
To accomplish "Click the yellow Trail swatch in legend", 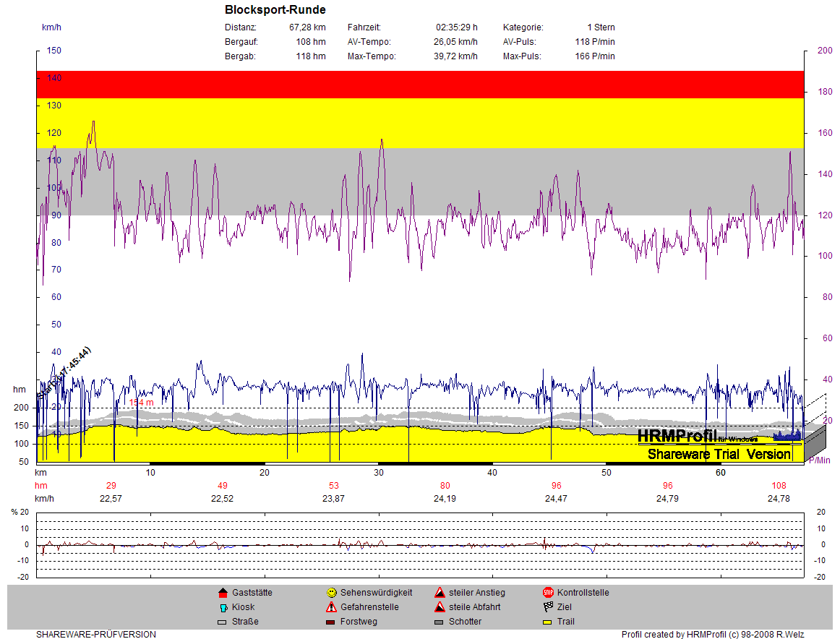I will pos(548,622).
